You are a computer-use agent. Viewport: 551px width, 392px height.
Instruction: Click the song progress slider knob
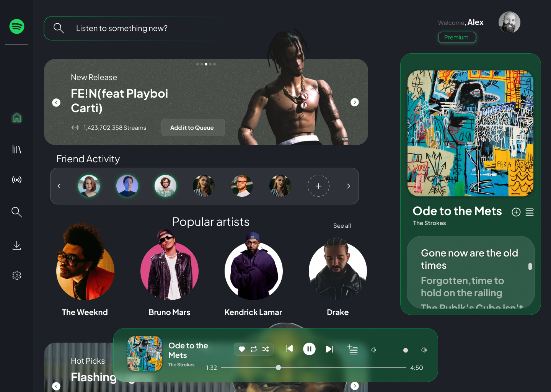(279, 367)
